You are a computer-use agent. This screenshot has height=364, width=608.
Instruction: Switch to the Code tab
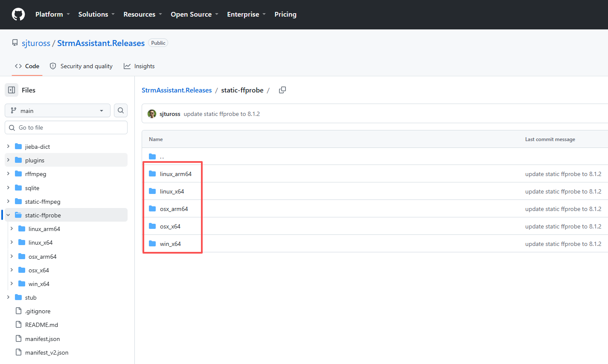pyautogui.click(x=27, y=66)
